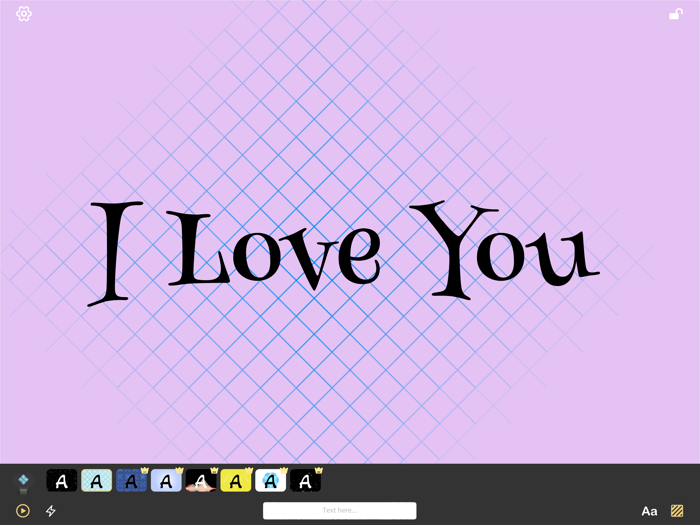
Task: Select the yellow premium style thumbnail
Action: 236,481
